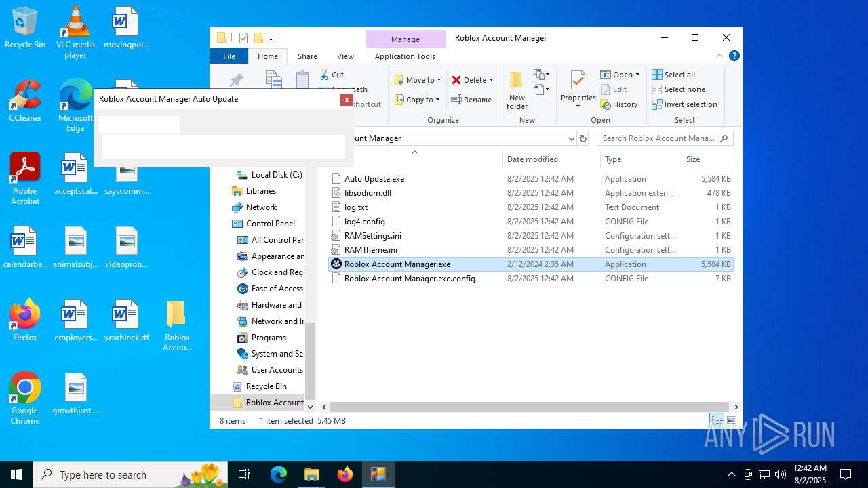This screenshot has height=488, width=868.
Task: Switch to the View ribbon tab
Action: (x=345, y=56)
